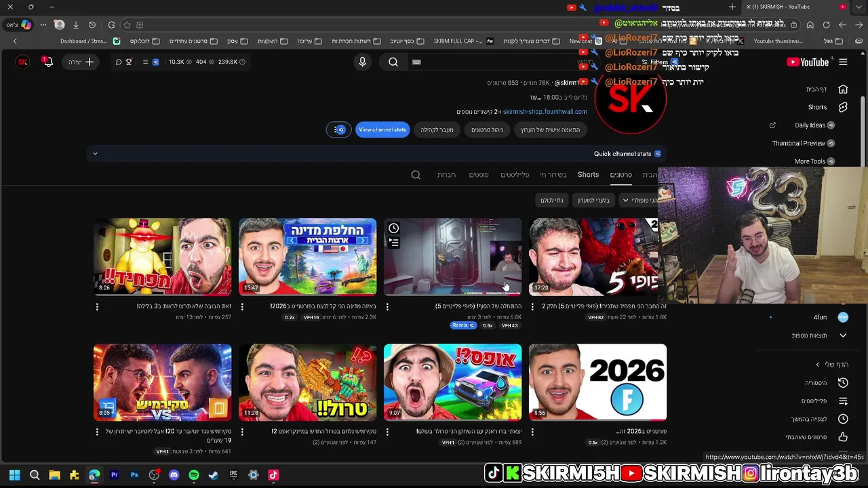
Task: Click add-to-queue icon on the hovered video
Action: [x=393, y=243]
